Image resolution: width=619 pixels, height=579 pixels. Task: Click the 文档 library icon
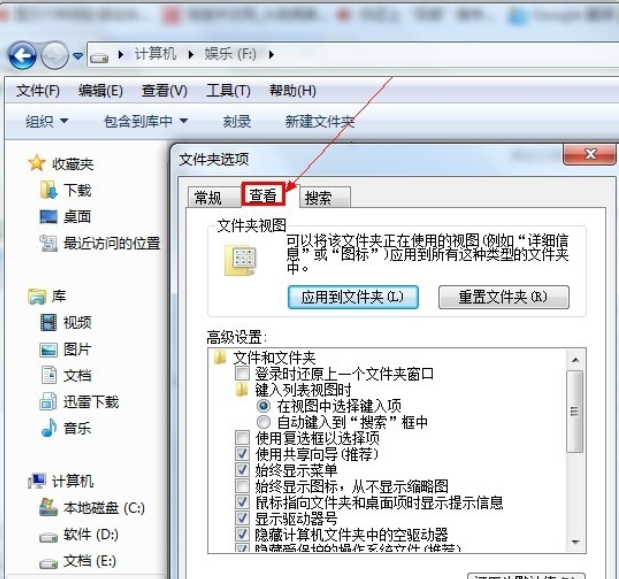[x=49, y=375]
